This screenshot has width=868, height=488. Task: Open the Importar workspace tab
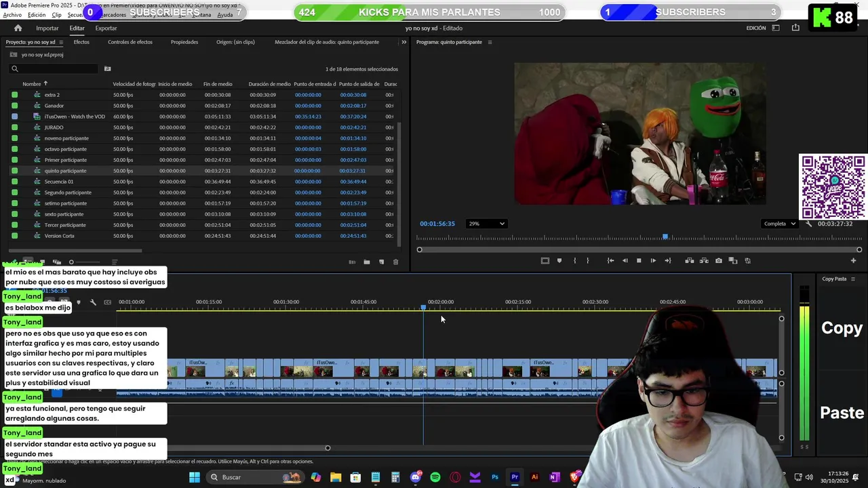(47, 28)
